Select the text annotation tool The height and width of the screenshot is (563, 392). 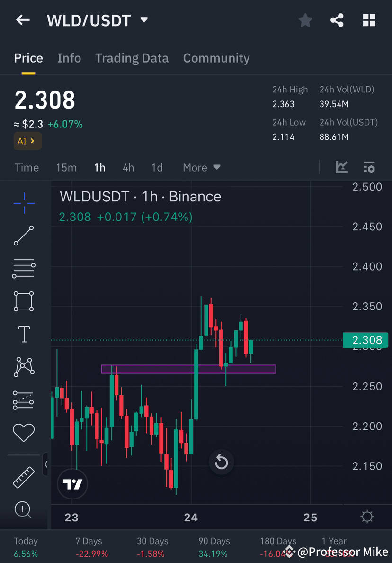tap(24, 334)
